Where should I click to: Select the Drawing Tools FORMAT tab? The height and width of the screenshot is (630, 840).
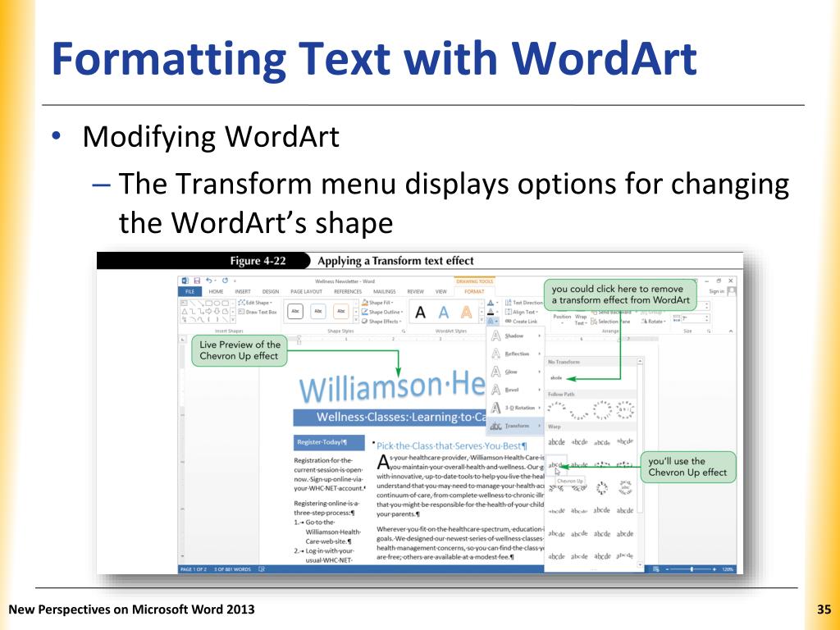coord(474,291)
